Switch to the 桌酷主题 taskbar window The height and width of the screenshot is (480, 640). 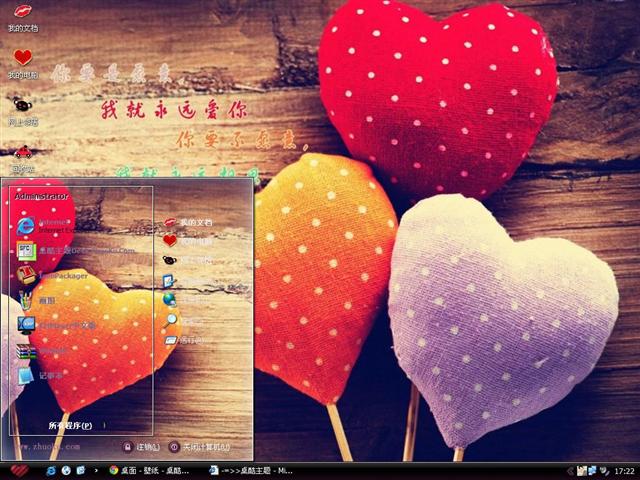click(x=251, y=471)
